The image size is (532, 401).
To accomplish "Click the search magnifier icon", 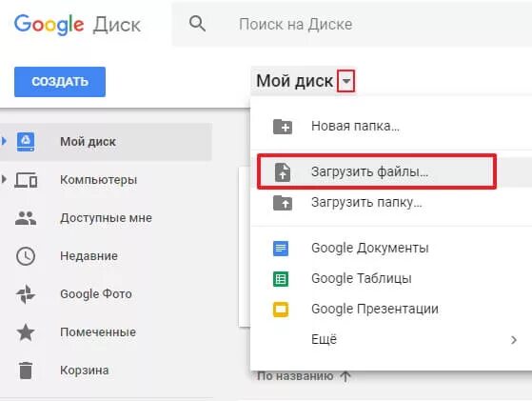I will coord(197,24).
